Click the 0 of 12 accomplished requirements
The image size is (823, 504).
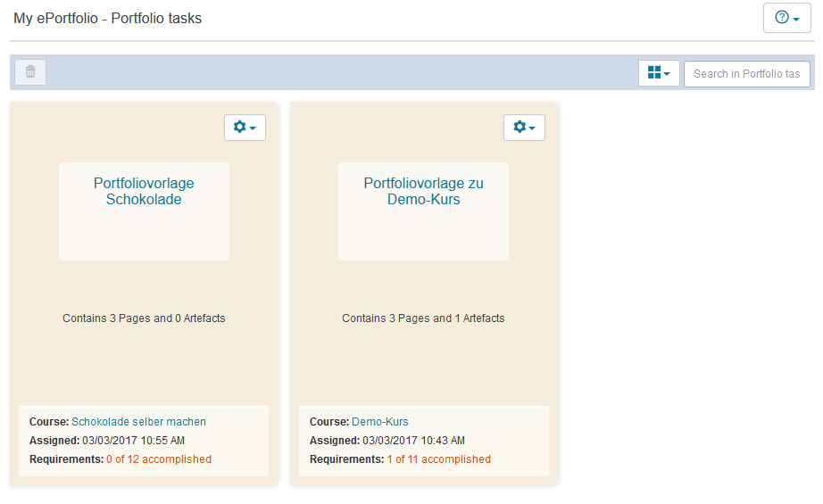click(x=159, y=459)
